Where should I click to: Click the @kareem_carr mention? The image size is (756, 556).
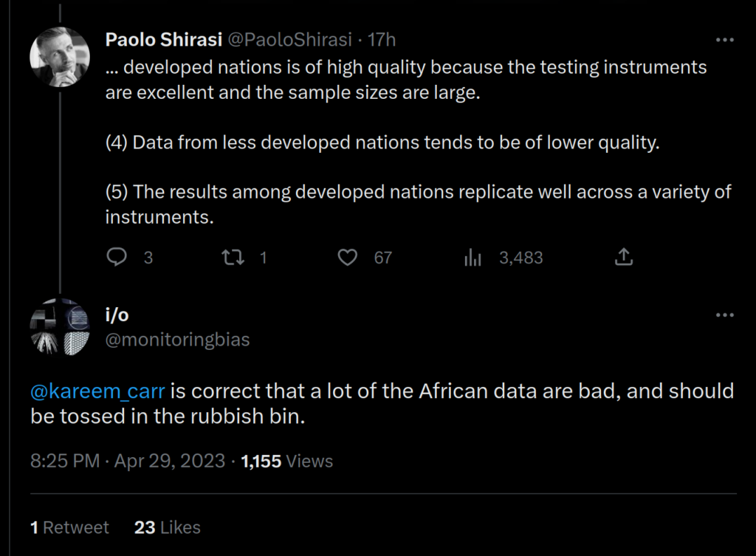pyautogui.click(x=97, y=391)
